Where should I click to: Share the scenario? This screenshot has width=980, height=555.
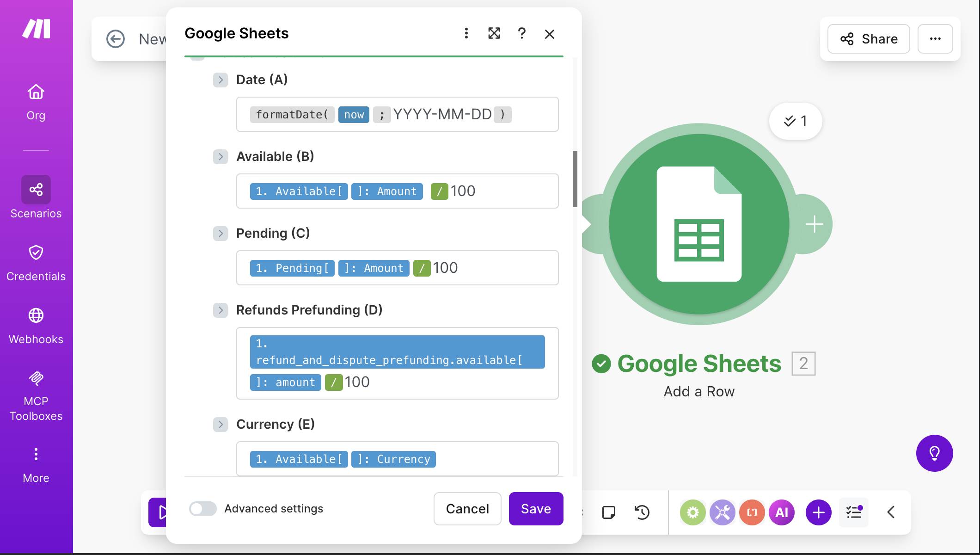pyautogui.click(x=868, y=39)
